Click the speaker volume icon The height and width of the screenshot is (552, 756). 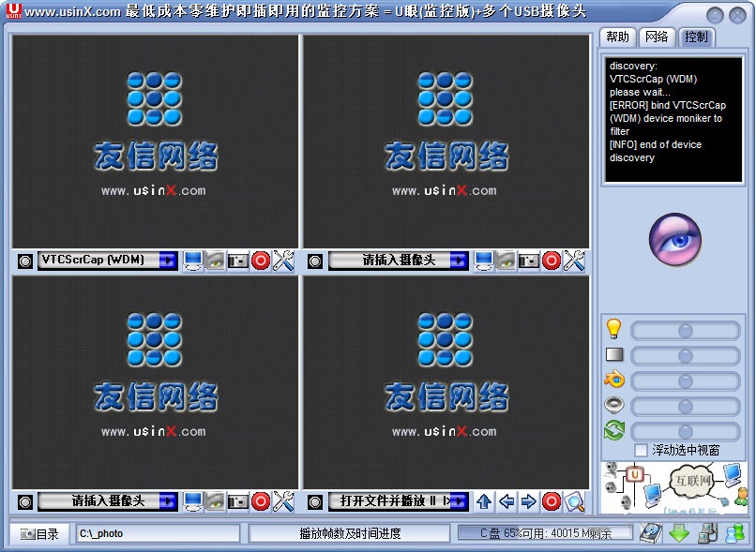[614, 405]
